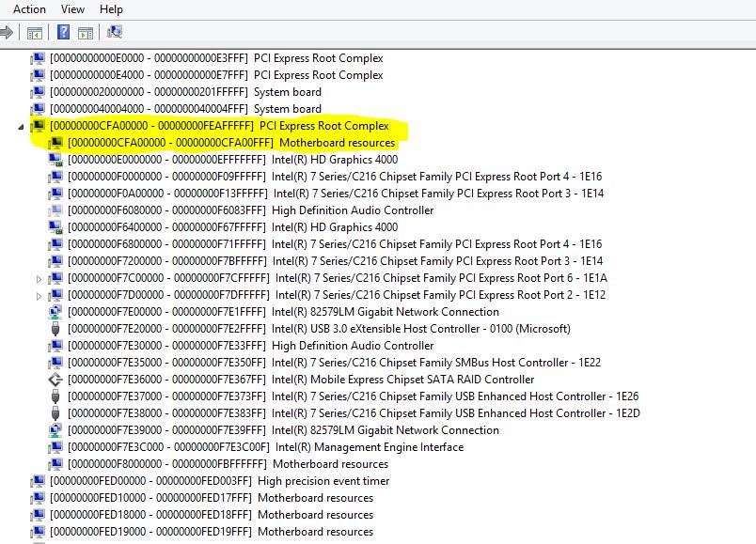Viewport: 756px width, 544px height.
Task: Select CFA00000 - FEAFFFFF PCI Express Root Complex
Action: click(219, 126)
